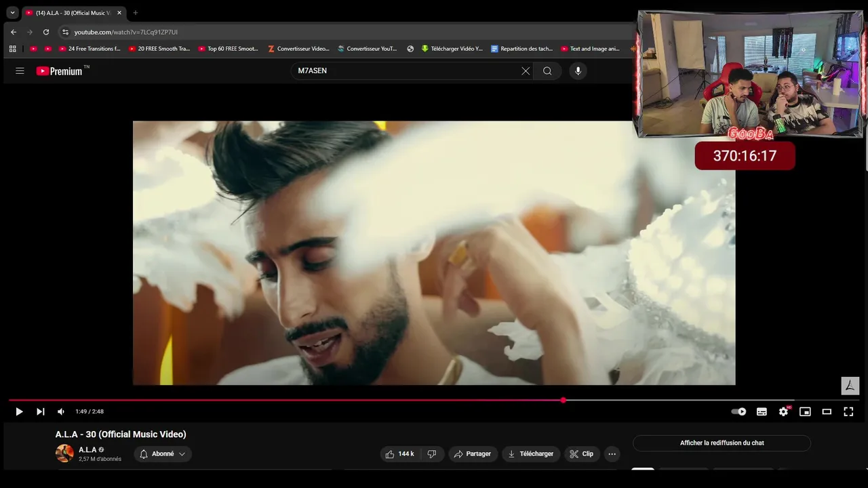Go forward in browser history
The width and height of the screenshot is (868, 488).
pyautogui.click(x=30, y=32)
